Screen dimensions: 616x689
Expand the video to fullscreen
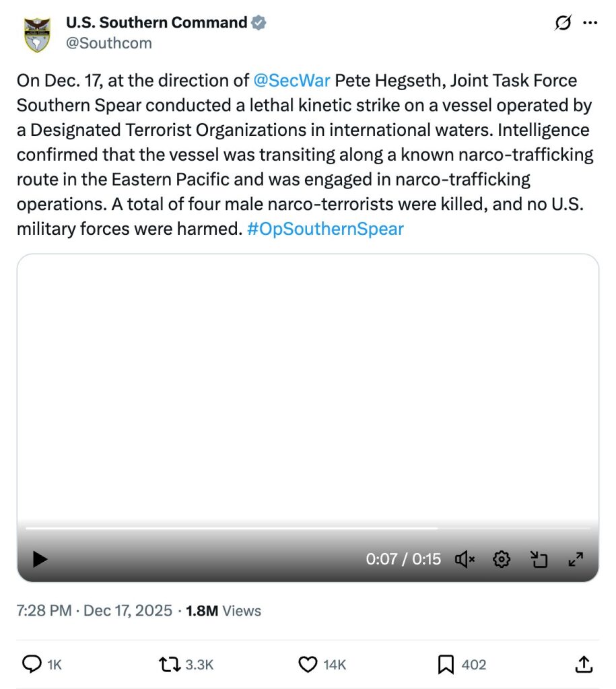point(576,558)
